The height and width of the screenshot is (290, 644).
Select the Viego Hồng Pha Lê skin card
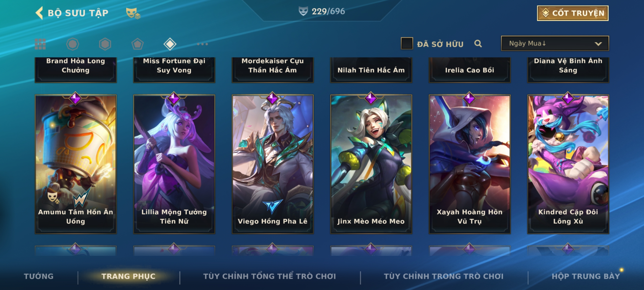pyautogui.click(x=273, y=164)
